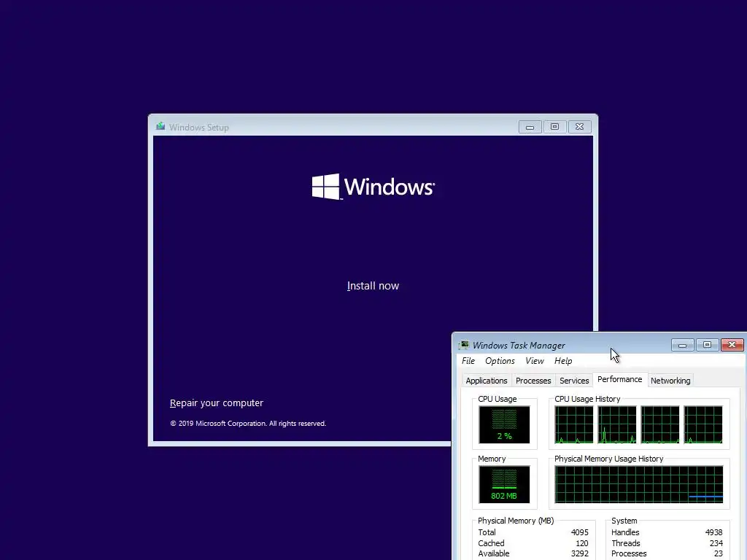Click the Windows Task Manager title icon

click(x=463, y=345)
